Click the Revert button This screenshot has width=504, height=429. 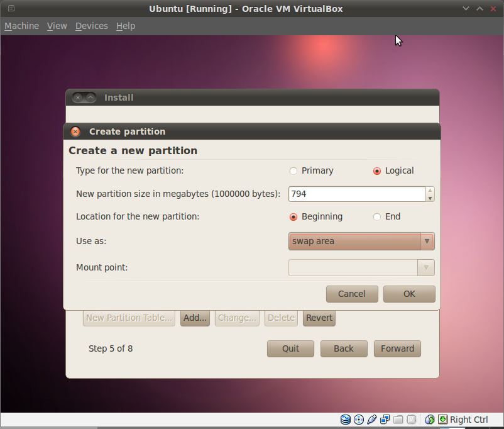click(319, 318)
